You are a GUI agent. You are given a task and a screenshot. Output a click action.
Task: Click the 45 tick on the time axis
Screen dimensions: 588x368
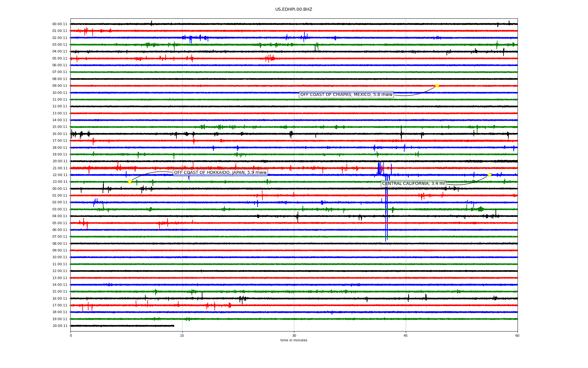406,335
